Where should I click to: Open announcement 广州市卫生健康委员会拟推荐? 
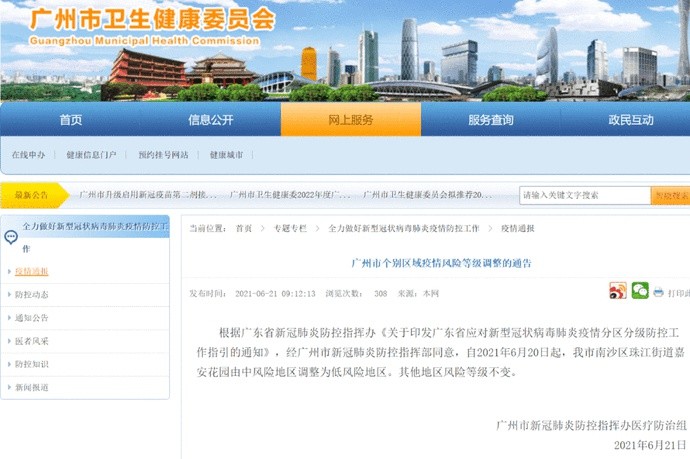(x=428, y=195)
